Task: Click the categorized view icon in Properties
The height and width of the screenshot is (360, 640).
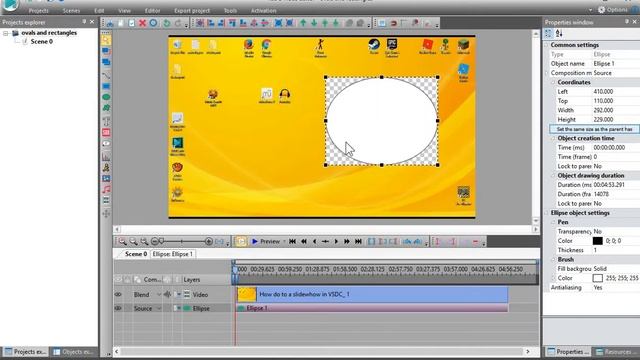Action: coord(548,33)
